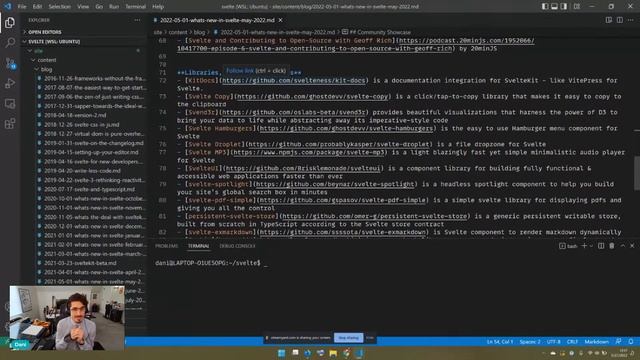Kill terminal with trash icon
Screen dimensions: 640x360
pos(611,246)
